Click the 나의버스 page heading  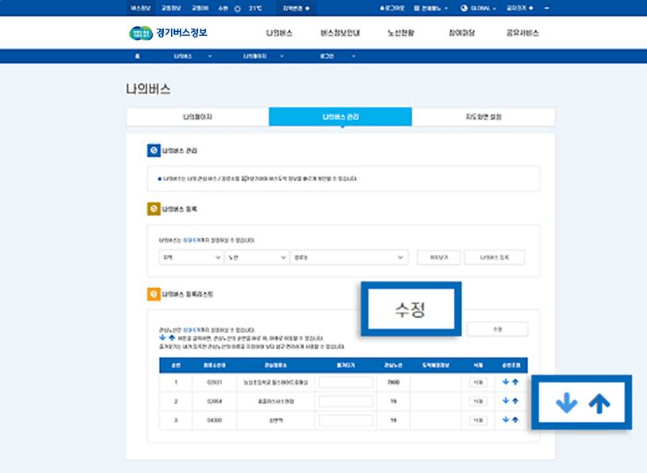point(148,89)
